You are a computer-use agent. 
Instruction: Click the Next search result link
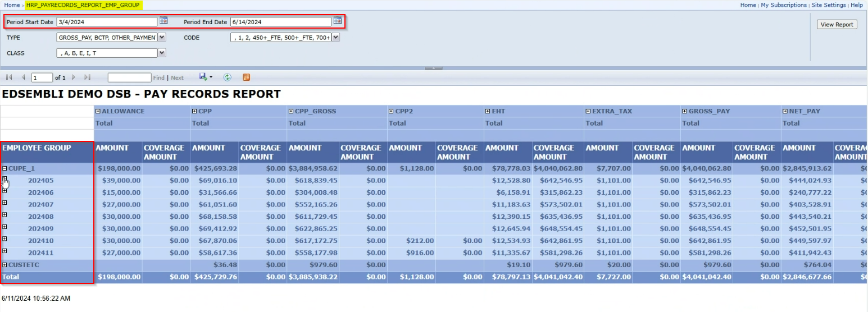pyautogui.click(x=177, y=78)
